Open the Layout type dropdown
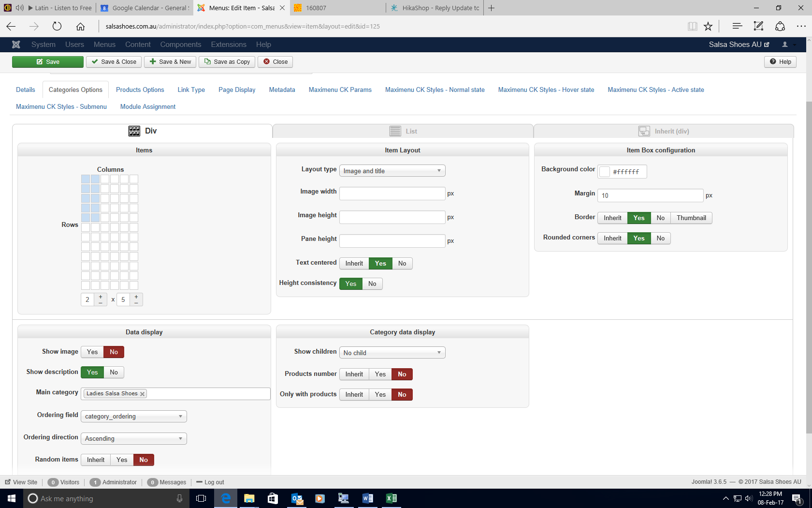812x508 pixels. pos(392,171)
